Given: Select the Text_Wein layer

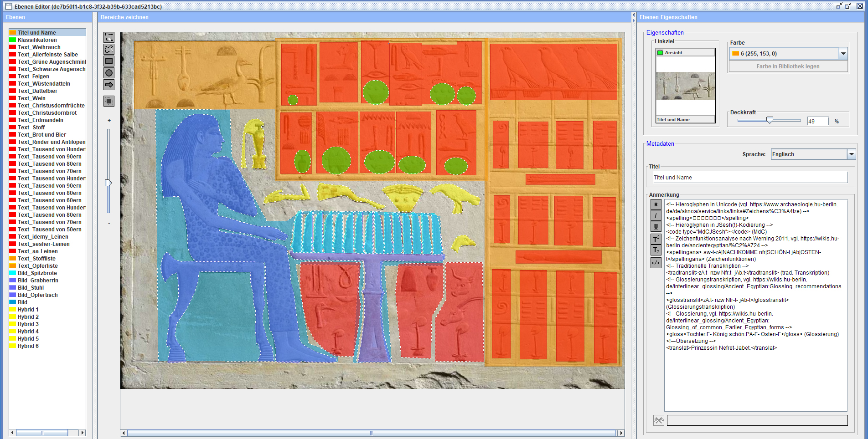Looking at the screenshot, I should (47, 98).
